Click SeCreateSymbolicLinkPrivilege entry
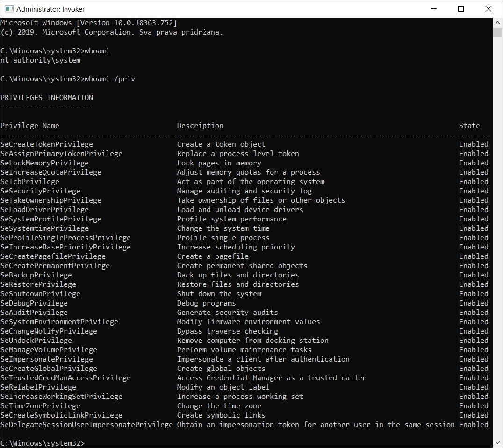This screenshot has height=448, width=503. (x=61, y=415)
